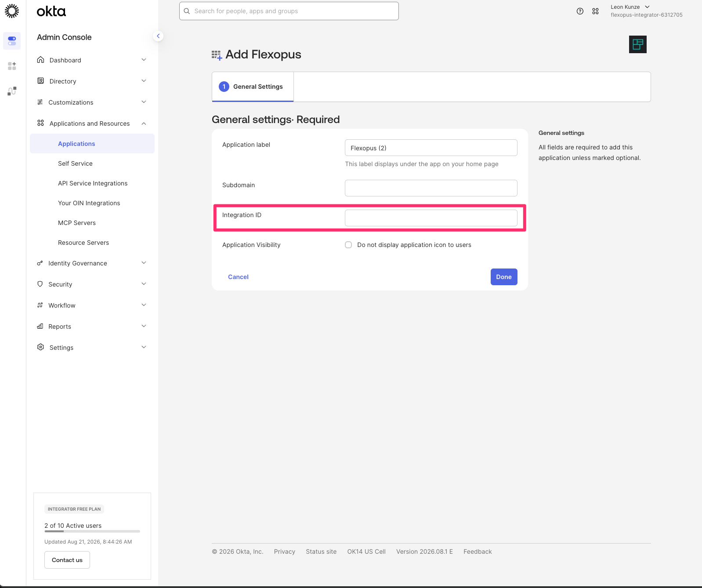This screenshot has height=588, width=702.
Task: Expand the Dashboard menu chevron
Action: [144, 60]
